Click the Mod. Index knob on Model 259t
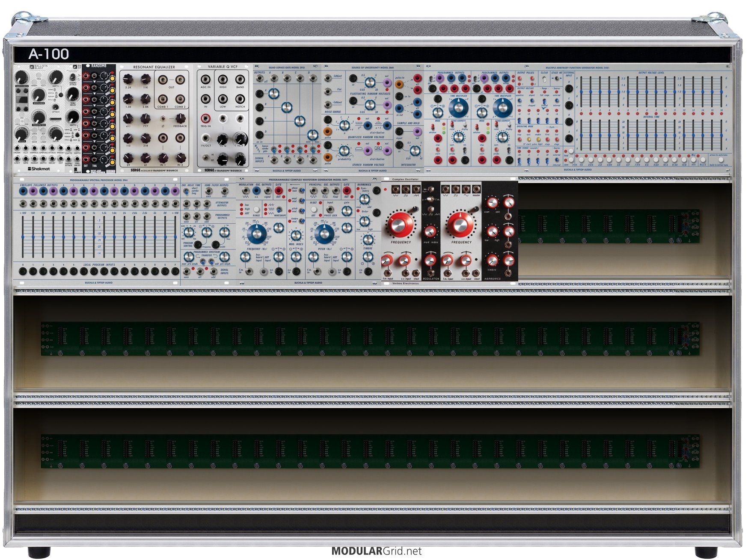 point(296,235)
